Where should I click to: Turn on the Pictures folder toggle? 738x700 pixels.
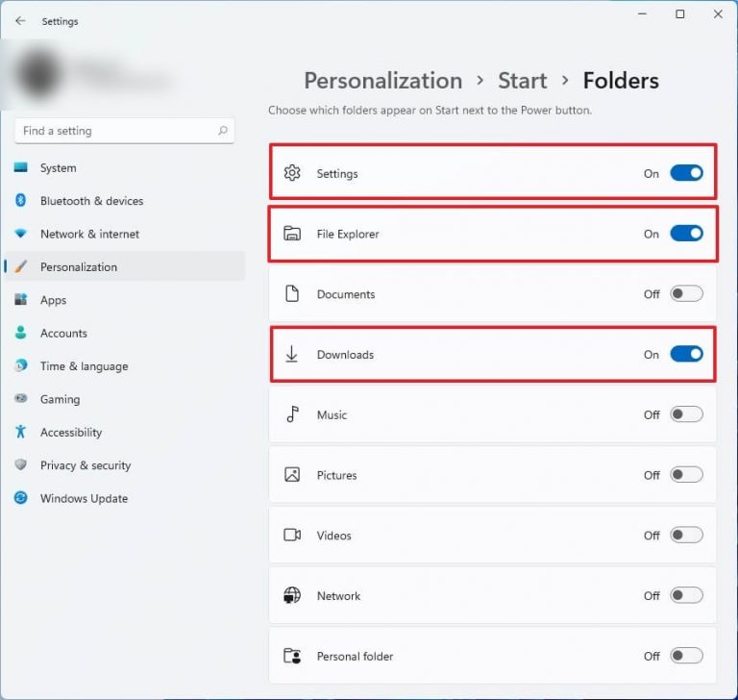point(687,474)
